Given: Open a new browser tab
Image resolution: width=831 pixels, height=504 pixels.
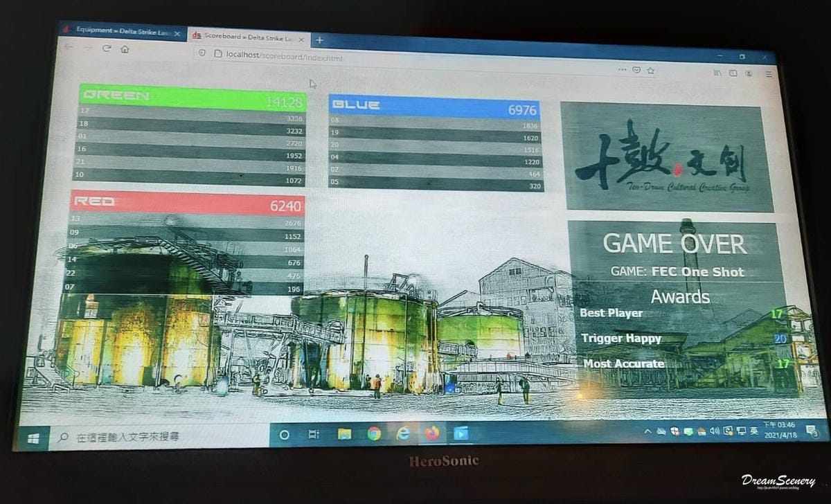Looking at the screenshot, I should click(x=319, y=40).
